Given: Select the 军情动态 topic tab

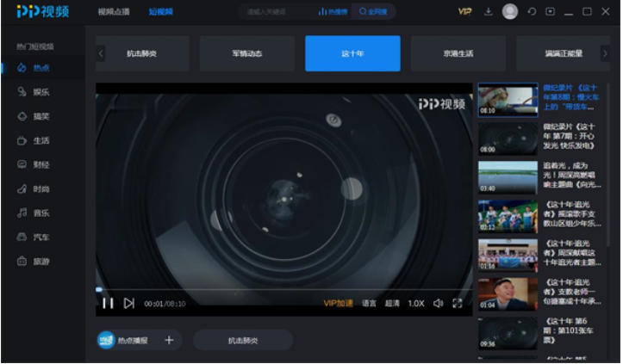Looking at the screenshot, I should (x=247, y=53).
